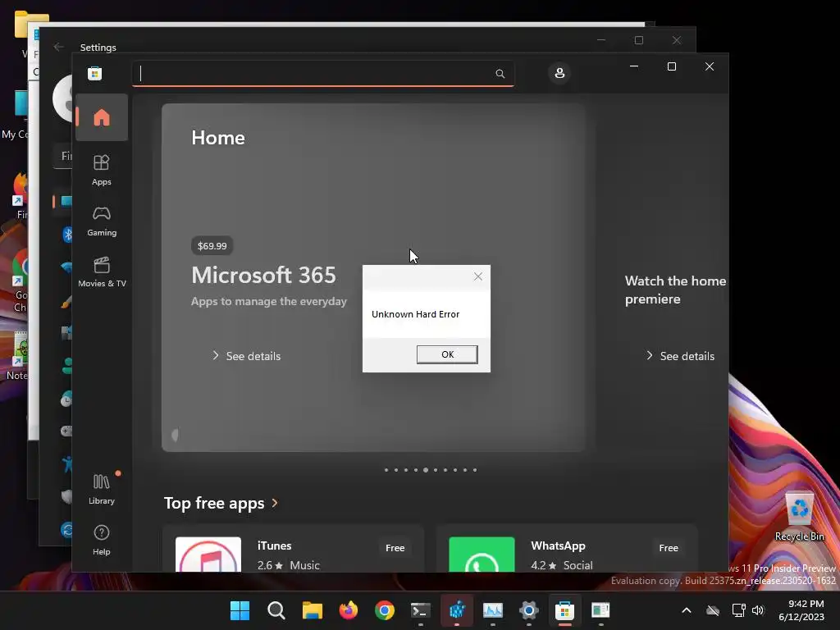Viewport: 840px width, 630px height.
Task: Open the Gaming section in Store
Action: coord(101,221)
